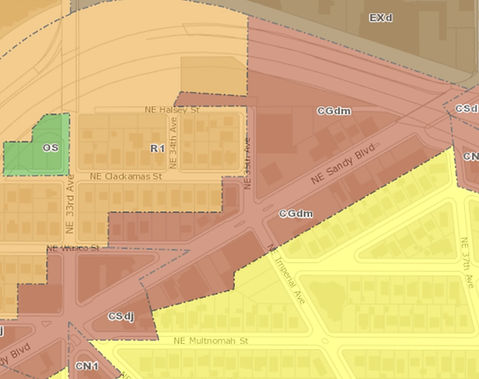Viewport: 479px width, 379px height.
Task: Click the NE Sandy Blvd label near 35th Ave
Action: click(x=343, y=163)
